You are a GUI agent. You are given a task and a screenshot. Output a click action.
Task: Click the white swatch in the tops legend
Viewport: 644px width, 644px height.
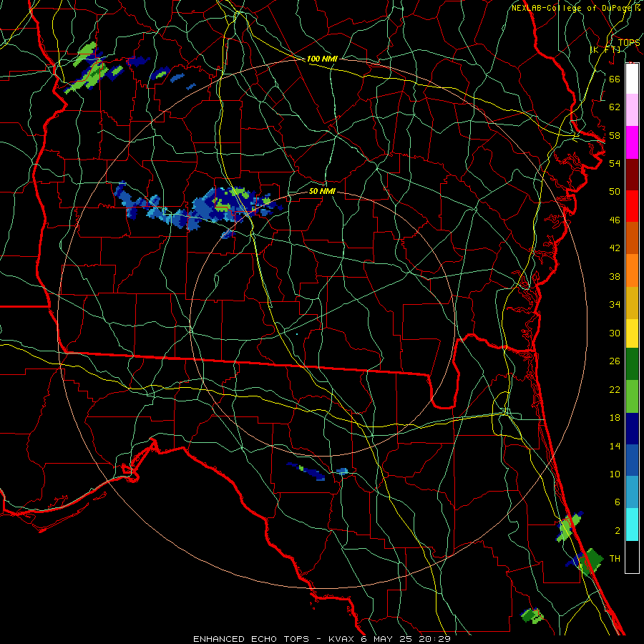click(x=632, y=79)
